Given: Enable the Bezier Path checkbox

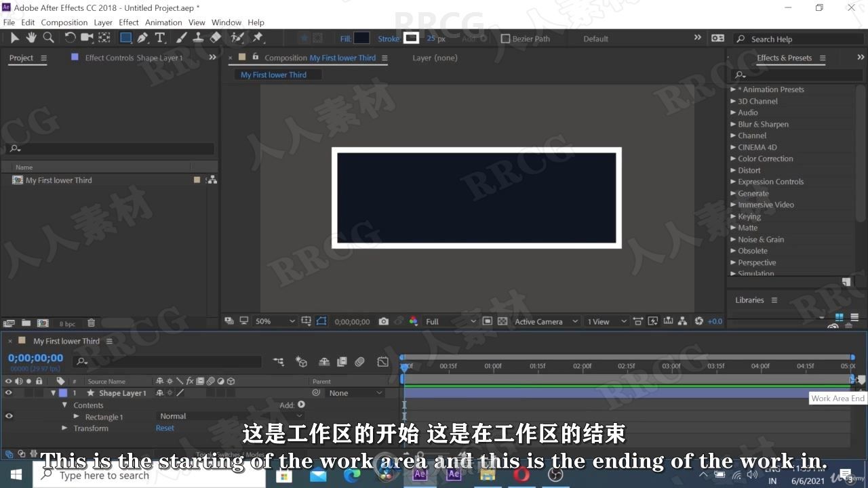Looking at the screenshot, I should pyautogui.click(x=505, y=39).
